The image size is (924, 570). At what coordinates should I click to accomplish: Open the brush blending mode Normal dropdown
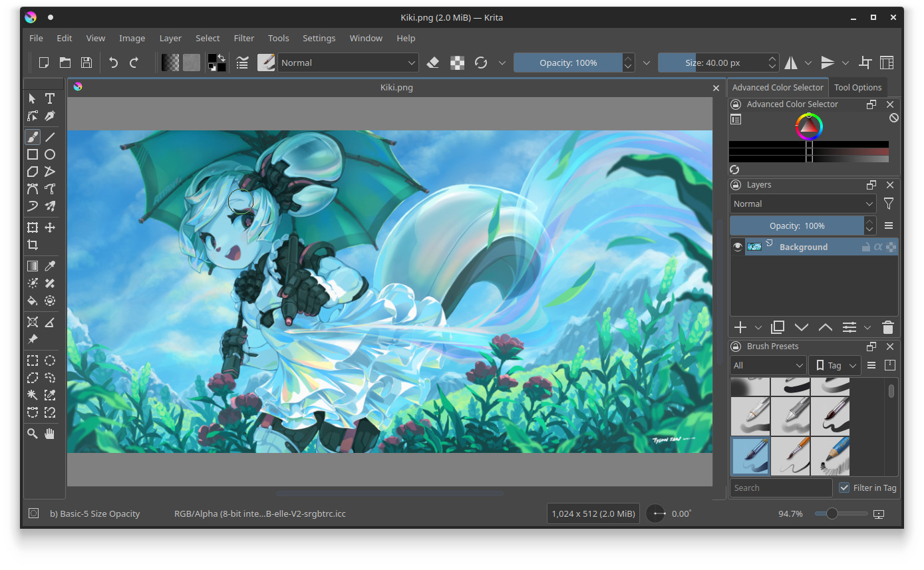348,63
